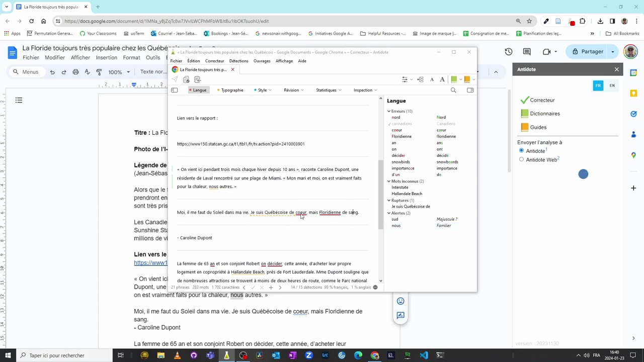
Task: Select Antidote radio button
Action: [521, 151]
